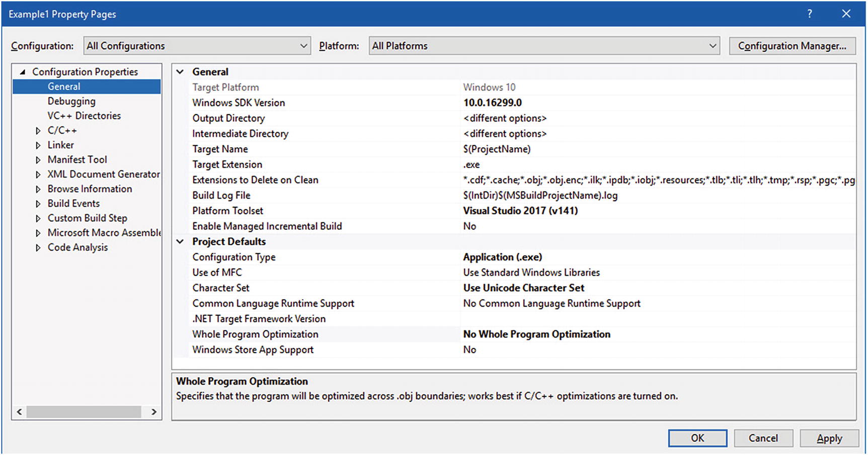Open the Configuration Manager dialog

pyautogui.click(x=792, y=46)
